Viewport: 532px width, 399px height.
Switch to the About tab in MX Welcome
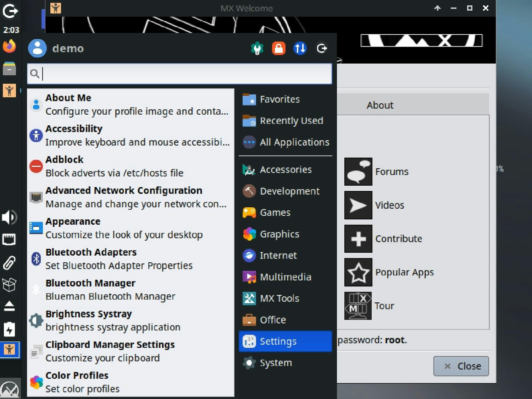pyautogui.click(x=380, y=105)
